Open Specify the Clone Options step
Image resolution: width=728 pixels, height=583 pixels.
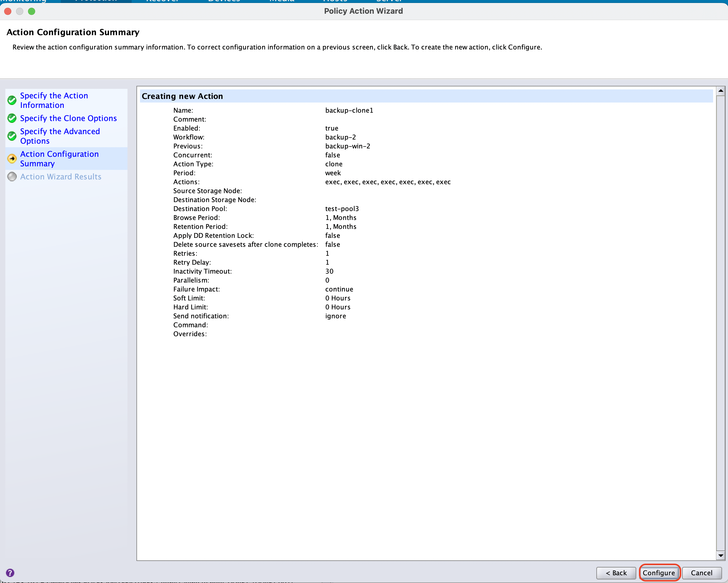[68, 118]
